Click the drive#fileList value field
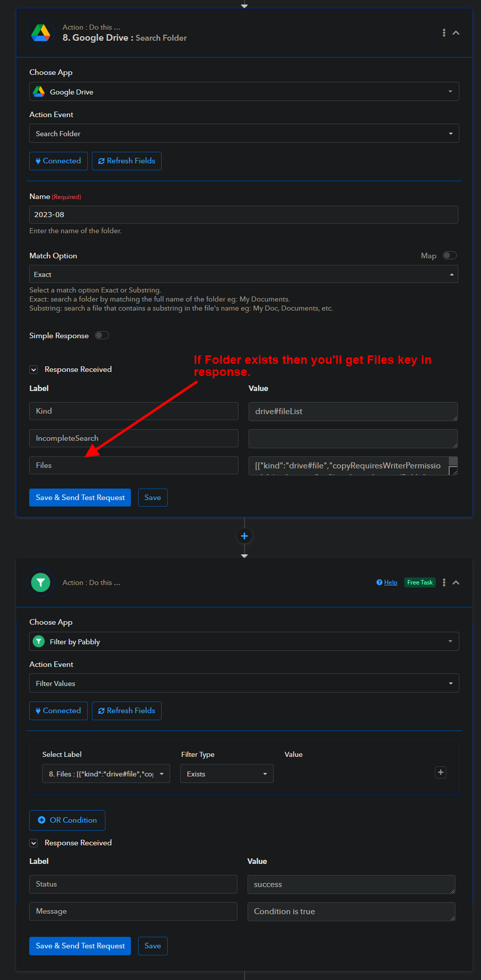481x980 pixels. click(x=353, y=412)
